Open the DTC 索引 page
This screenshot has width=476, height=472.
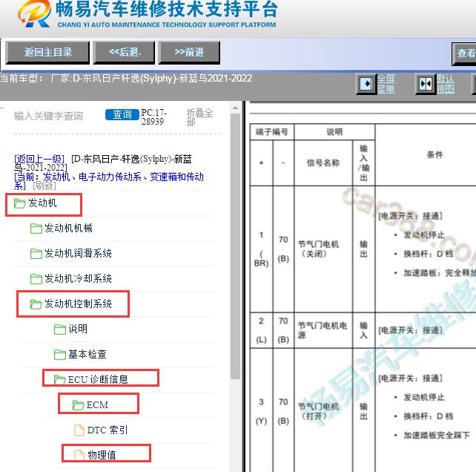pyautogui.click(x=108, y=430)
